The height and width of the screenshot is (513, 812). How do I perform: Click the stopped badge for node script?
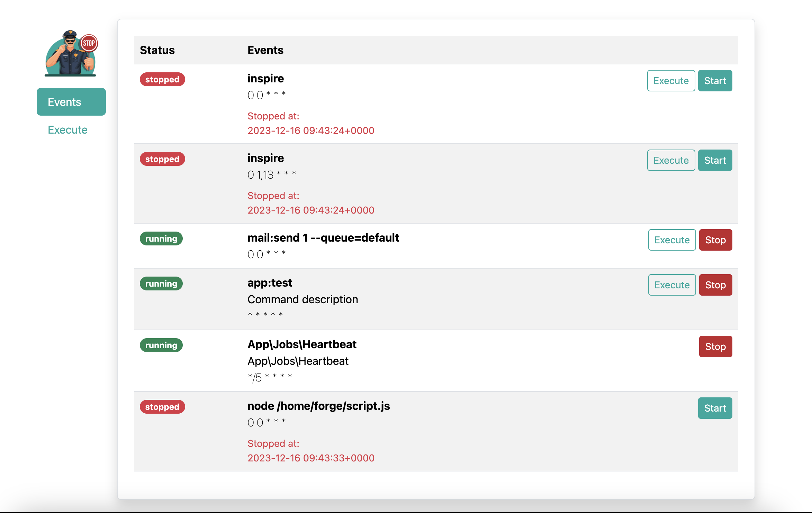[162, 407]
